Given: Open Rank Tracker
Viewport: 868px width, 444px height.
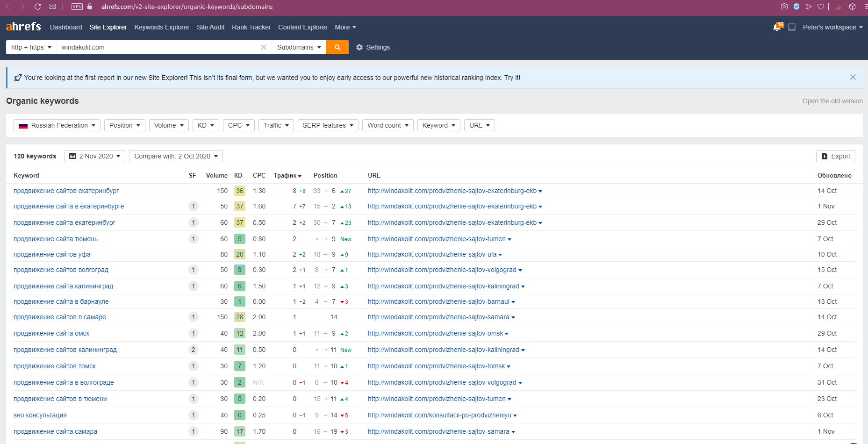Looking at the screenshot, I should click(x=251, y=27).
